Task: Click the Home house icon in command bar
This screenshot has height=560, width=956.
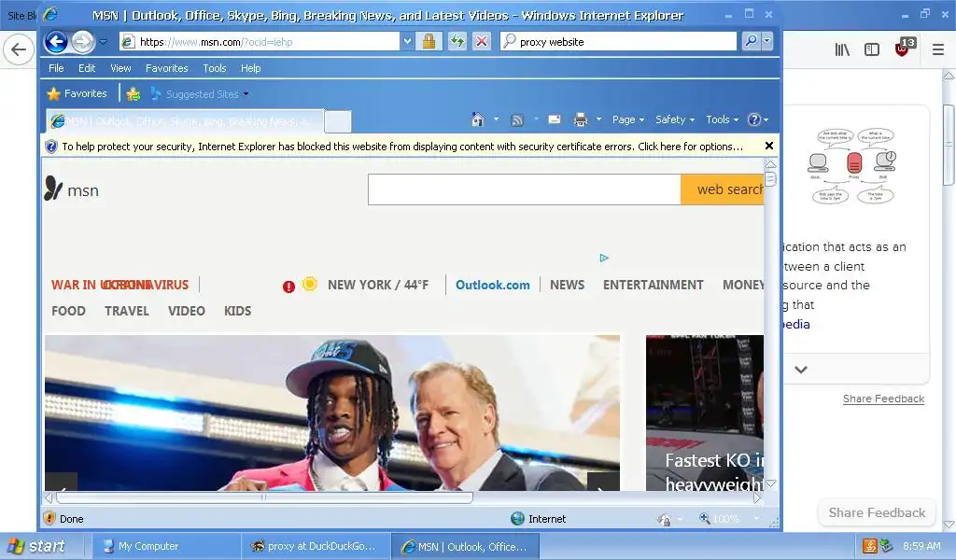Action: (x=477, y=119)
